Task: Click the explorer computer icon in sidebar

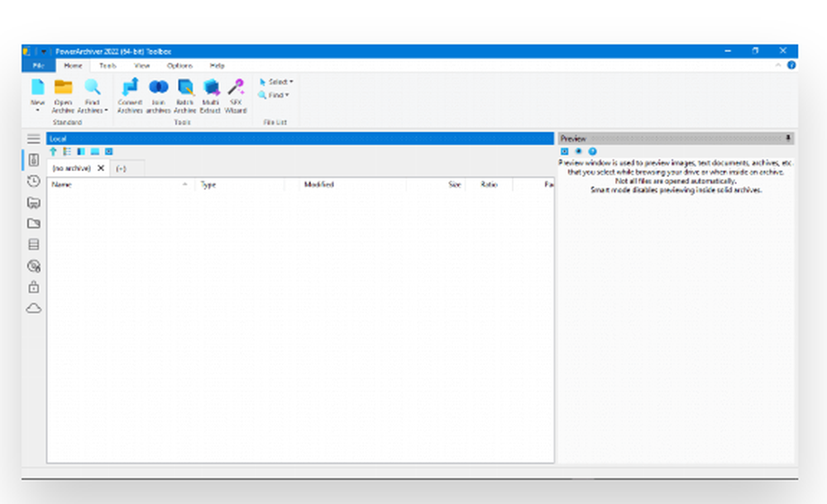Action: (x=34, y=202)
